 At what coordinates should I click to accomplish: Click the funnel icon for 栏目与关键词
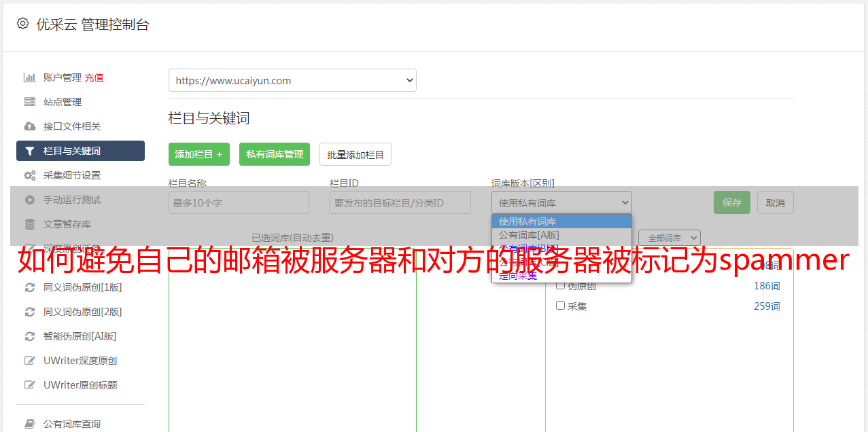[29, 151]
